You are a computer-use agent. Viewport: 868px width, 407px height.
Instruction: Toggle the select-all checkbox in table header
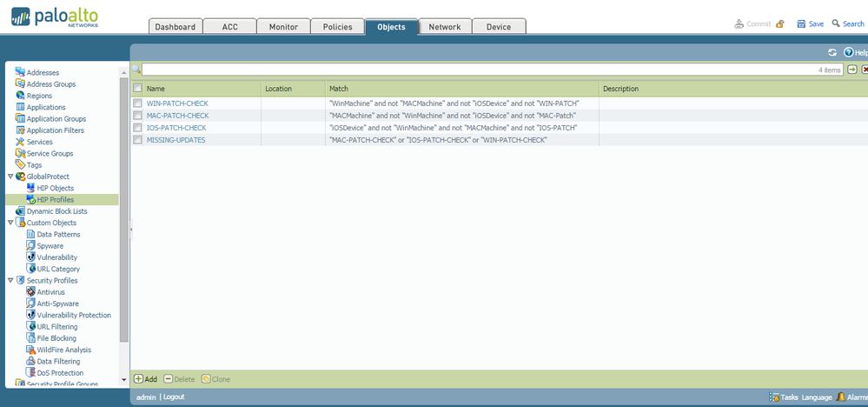(x=137, y=89)
